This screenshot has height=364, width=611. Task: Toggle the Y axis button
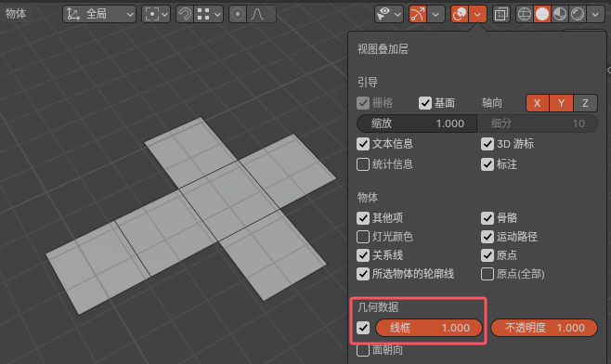(561, 103)
